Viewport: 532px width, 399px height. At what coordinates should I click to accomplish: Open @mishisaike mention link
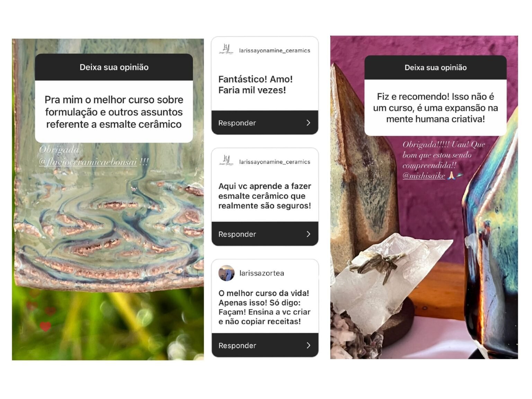(x=424, y=176)
